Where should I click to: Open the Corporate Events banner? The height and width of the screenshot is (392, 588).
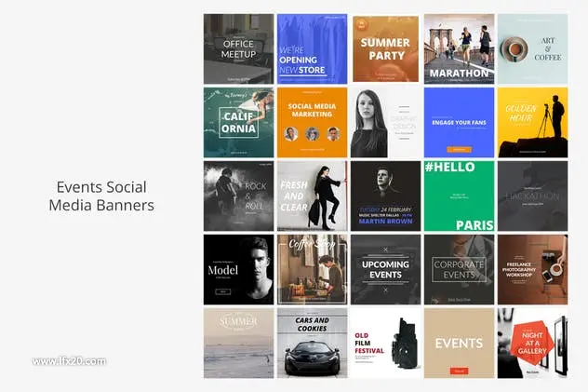pos(459,269)
